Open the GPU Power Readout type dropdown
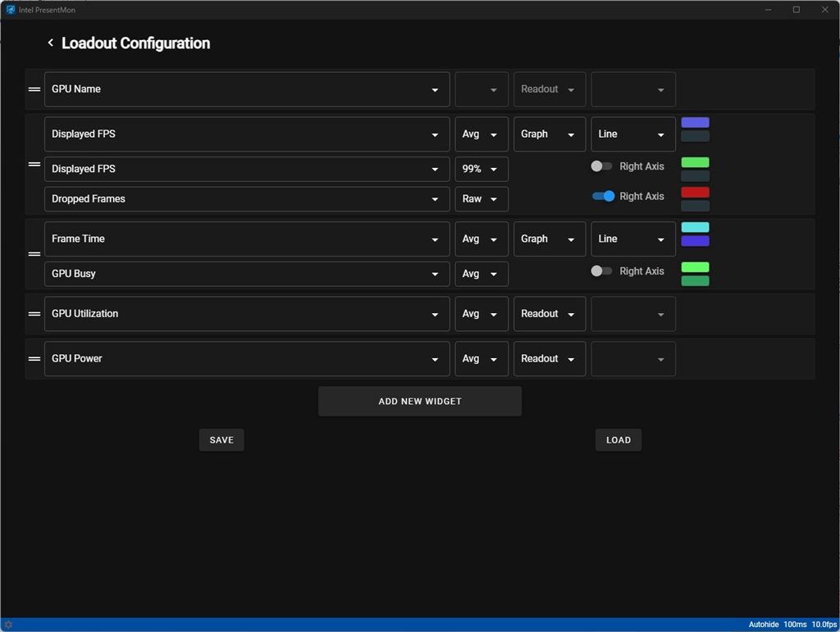This screenshot has height=632, width=840. (550, 359)
